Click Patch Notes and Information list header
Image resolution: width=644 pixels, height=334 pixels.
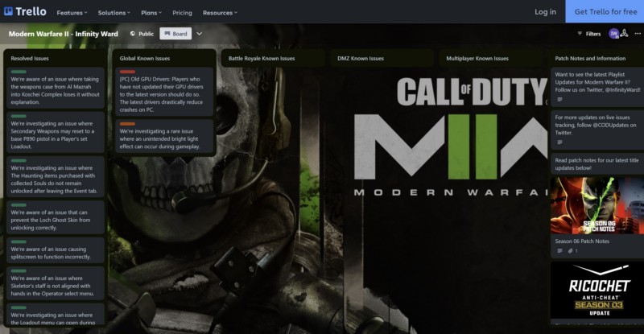[x=590, y=58]
